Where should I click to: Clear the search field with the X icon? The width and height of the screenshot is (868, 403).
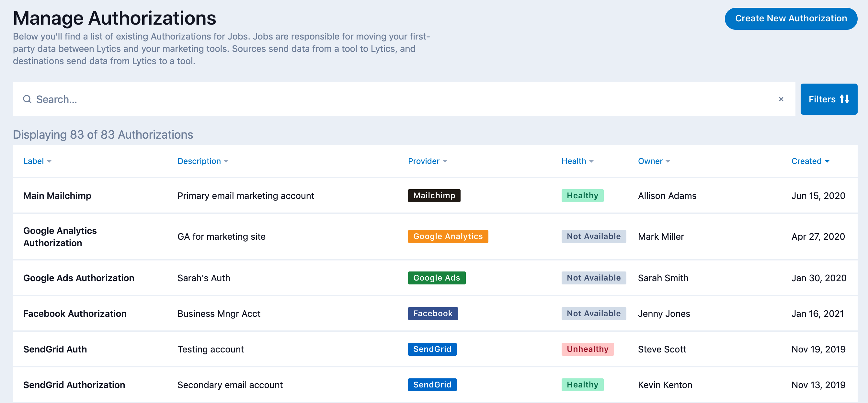coord(781,99)
